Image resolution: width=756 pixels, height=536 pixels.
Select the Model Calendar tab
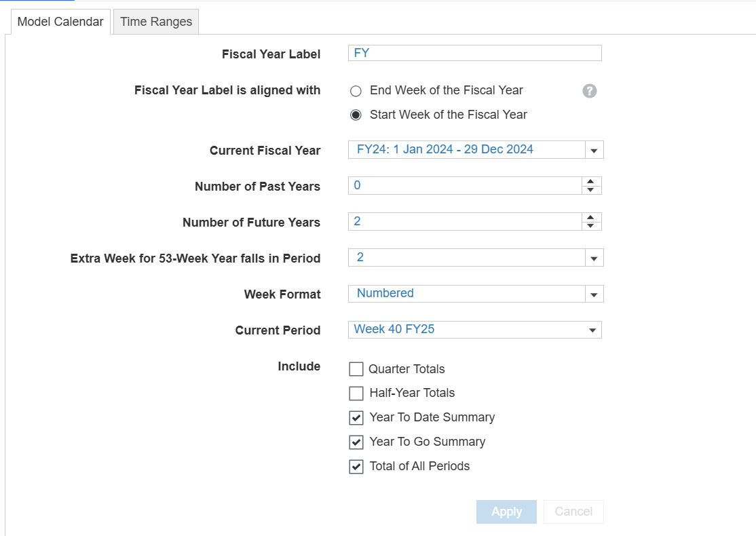point(60,22)
